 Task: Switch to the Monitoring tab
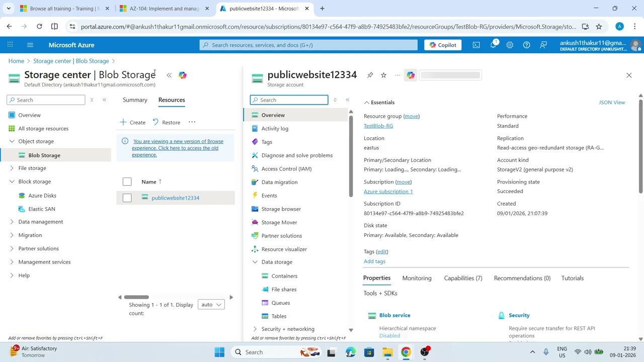(417, 278)
